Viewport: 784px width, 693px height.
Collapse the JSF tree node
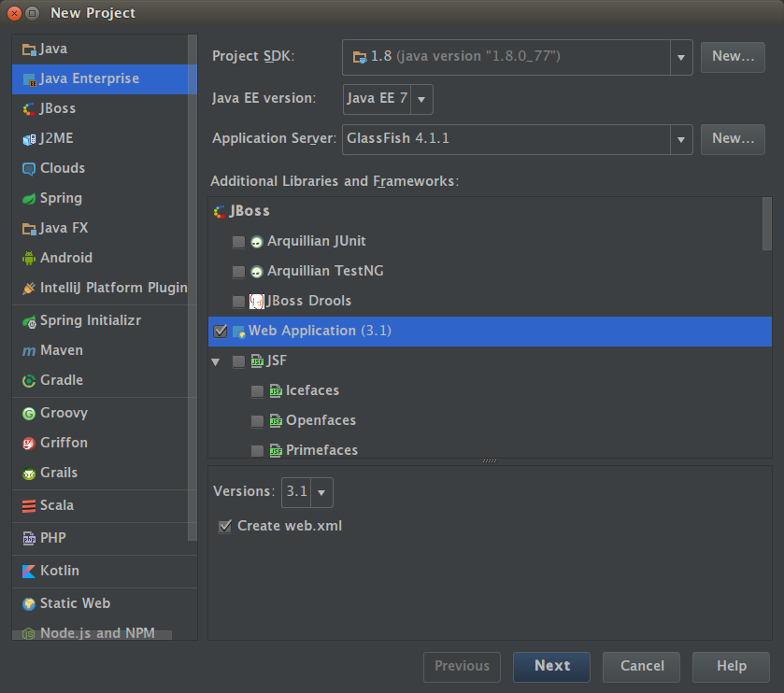[x=216, y=361]
